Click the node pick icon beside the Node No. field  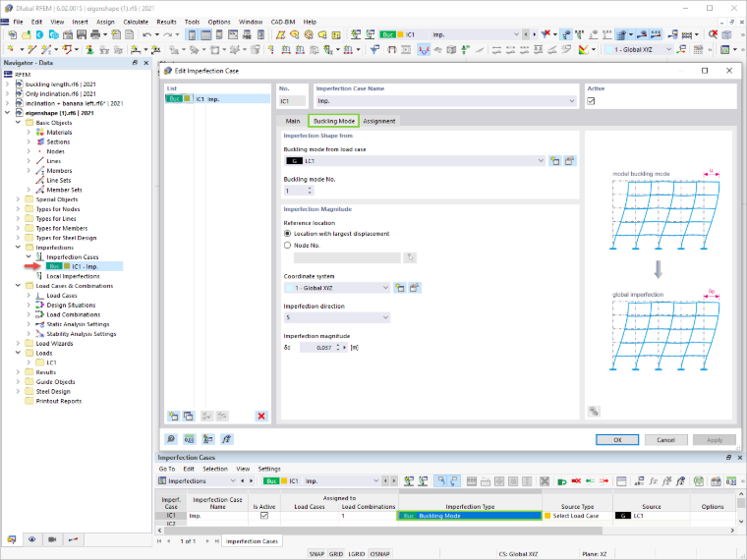tap(410, 257)
